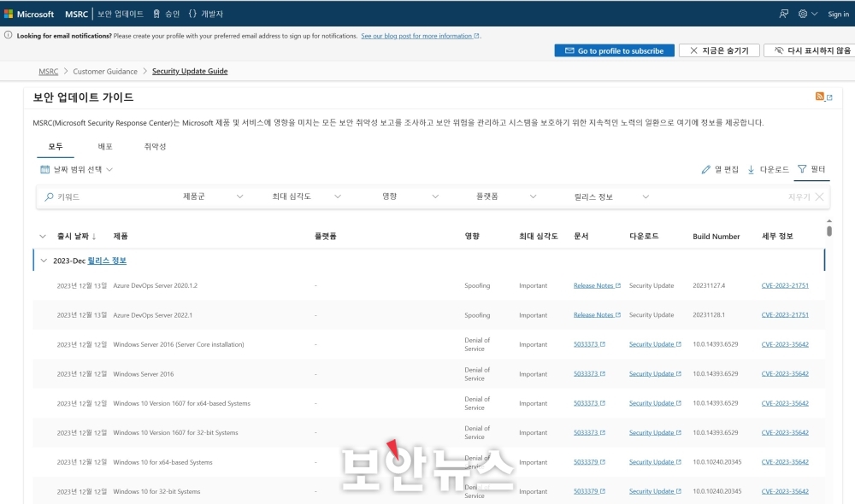The height and width of the screenshot is (504, 855).
Task: Open CVE-2023-21751 for Azure DevOps Server 2020.1.2
Action: [785, 285]
